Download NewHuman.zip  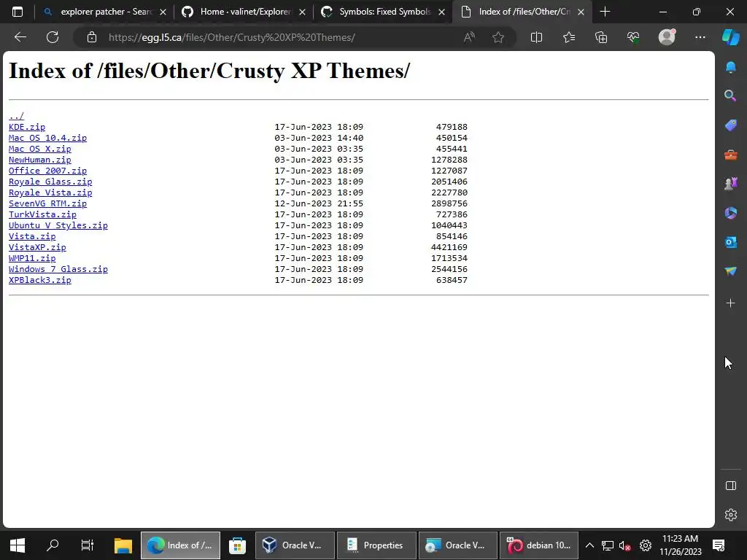pos(39,160)
